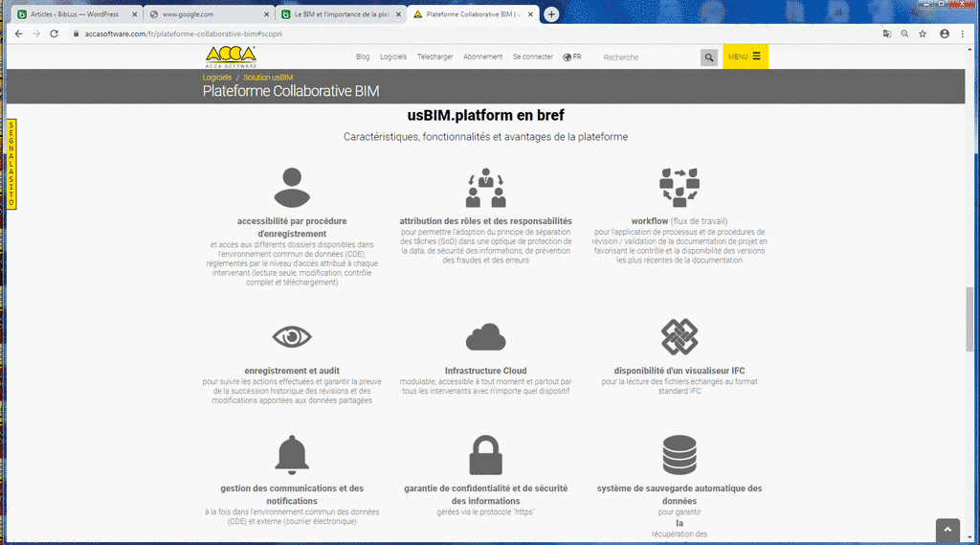This screenshot has width=980, height=545.
Task: Open the Blog link
Action: point(363,57)
